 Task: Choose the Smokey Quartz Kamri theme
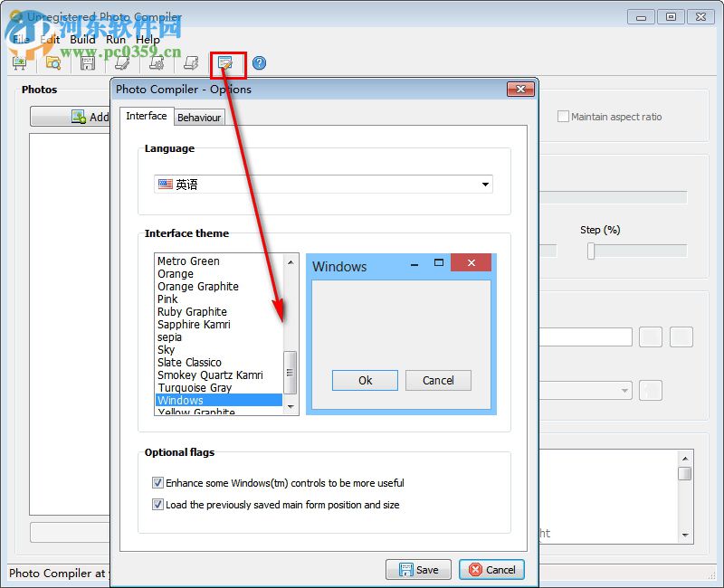pos(219,375)
